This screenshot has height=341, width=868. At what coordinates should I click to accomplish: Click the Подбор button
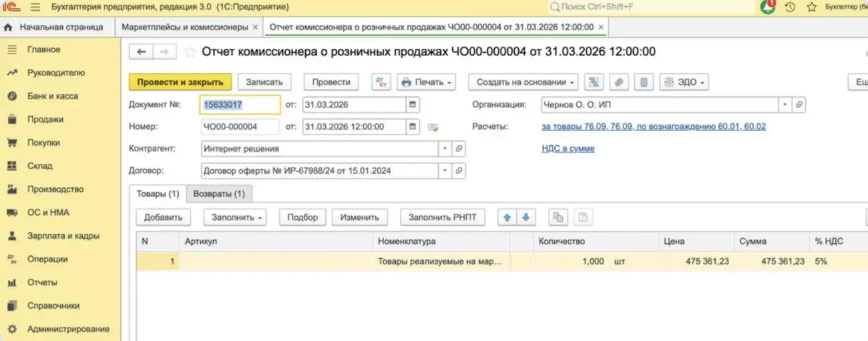click(302, 217)
